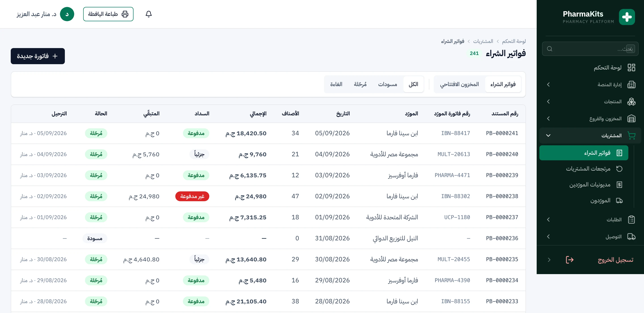Select the الغاءة filter tab
This screenshot has width=644, height=313.
[336, 84]
